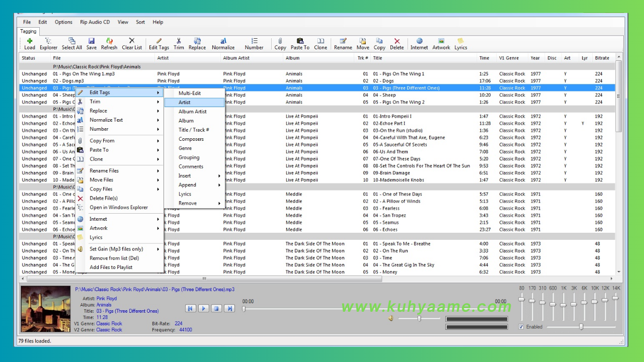Viewport: 644px width, 362px height.
Task: Choose Delete File(s) in context menu
Action: pos(120,198)
